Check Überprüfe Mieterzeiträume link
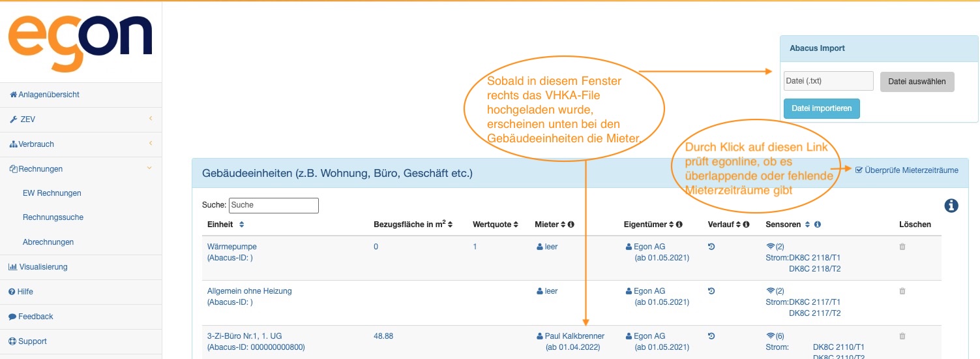The image size is (980, 359). [906, 170]
